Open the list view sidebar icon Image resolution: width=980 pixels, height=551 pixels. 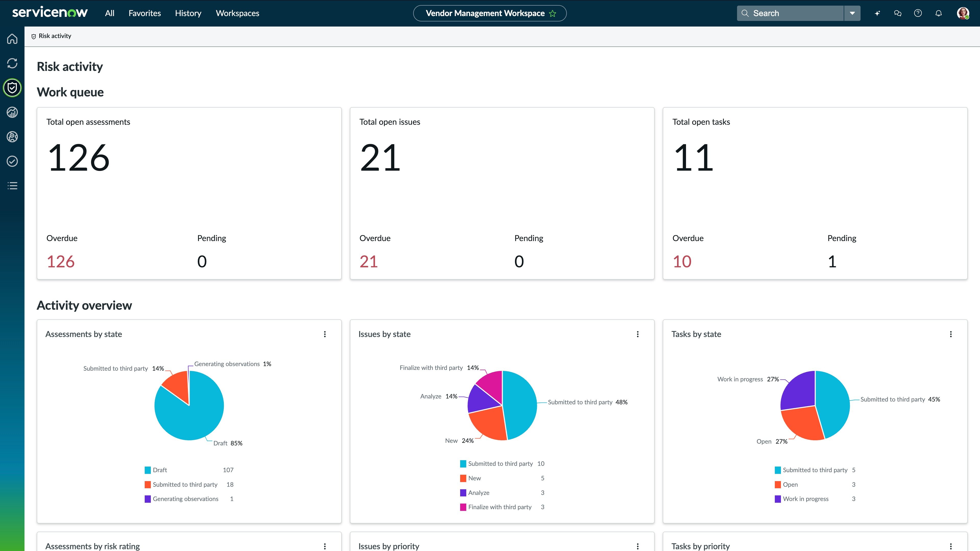pos(12,185)
